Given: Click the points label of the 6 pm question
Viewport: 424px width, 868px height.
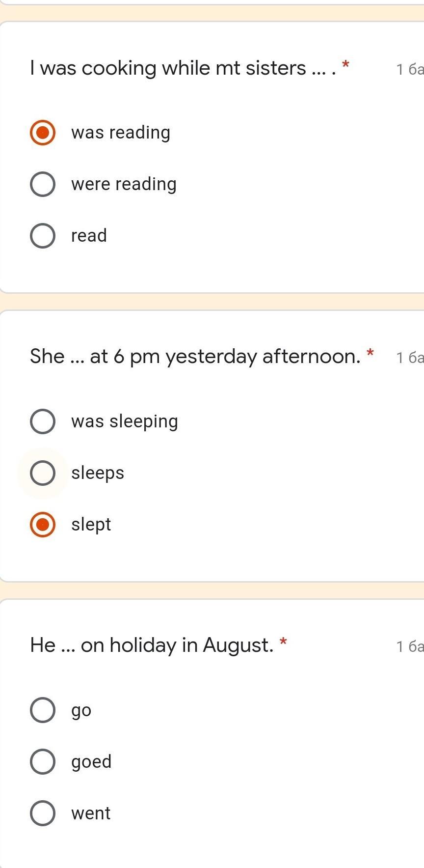Looking at the screenshot, I should pyautogui.click(x=409, y=358).
